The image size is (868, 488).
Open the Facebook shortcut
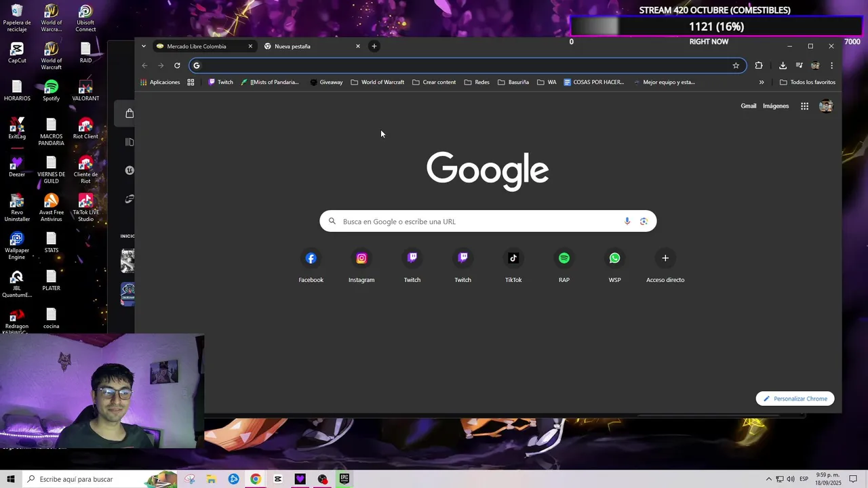(x=311, y=265)
